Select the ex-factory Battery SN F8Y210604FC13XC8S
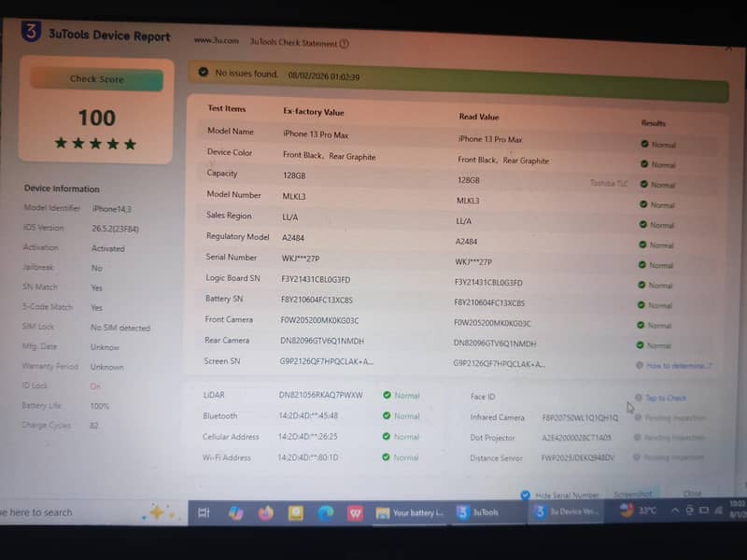Screen dimensions: 747x560 [317, 300]
